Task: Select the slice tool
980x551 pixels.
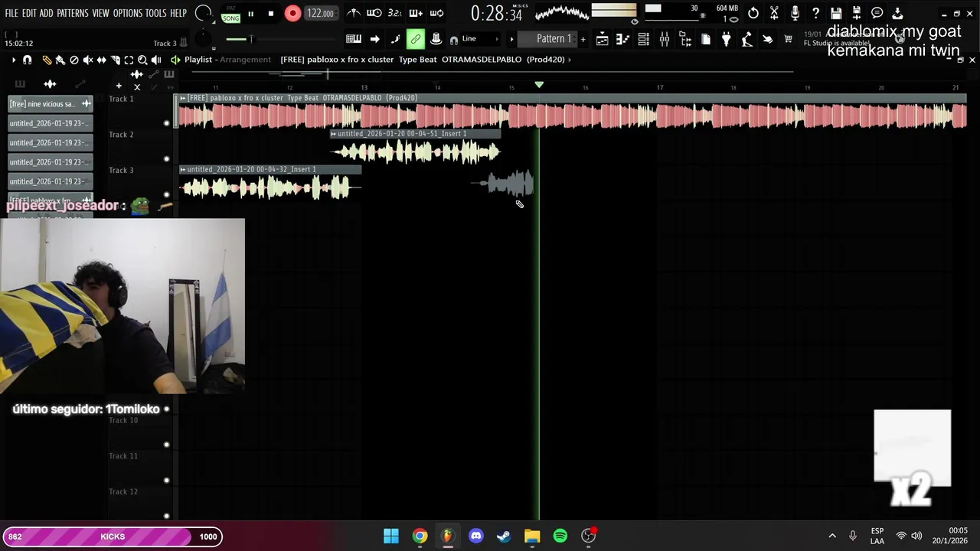Action: pos(116,60)
